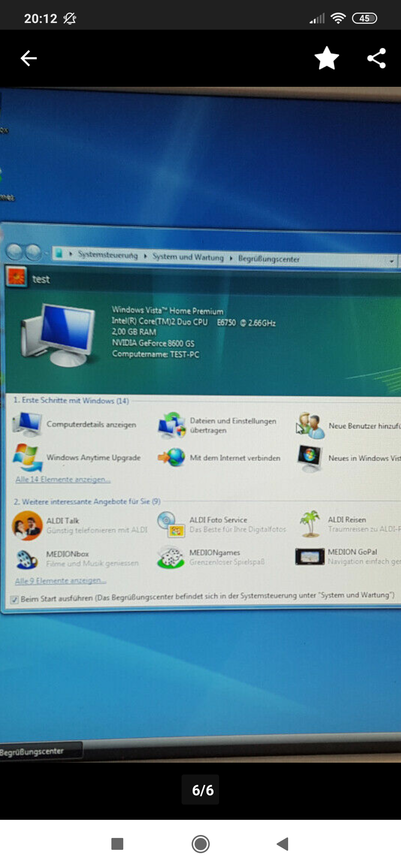This screenshot has height=868, width=401.
Task: Expand arrow before Begrüßungscenter breadcrumb
Action: [x=231, y=258]
